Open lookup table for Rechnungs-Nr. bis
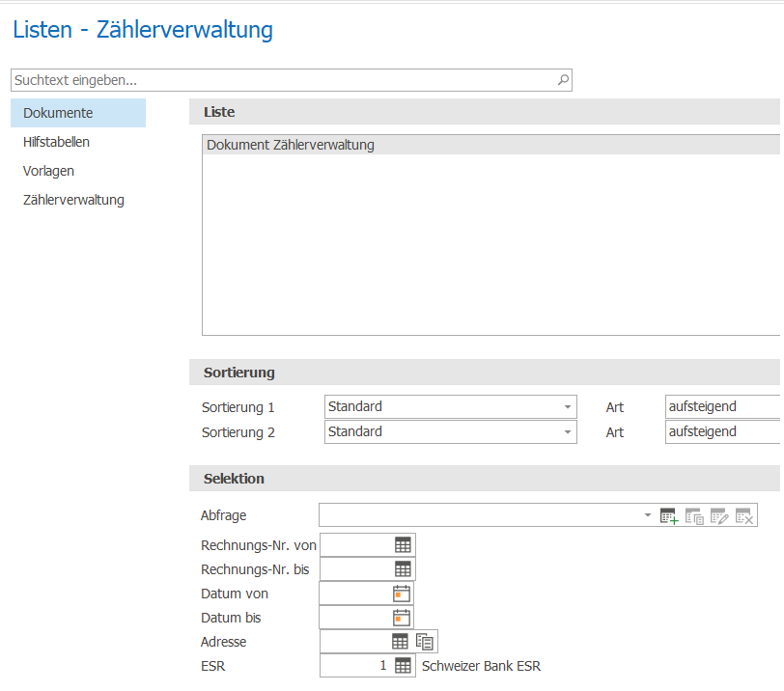The height and width of the screenshot is (691, 784). [403, 568]
